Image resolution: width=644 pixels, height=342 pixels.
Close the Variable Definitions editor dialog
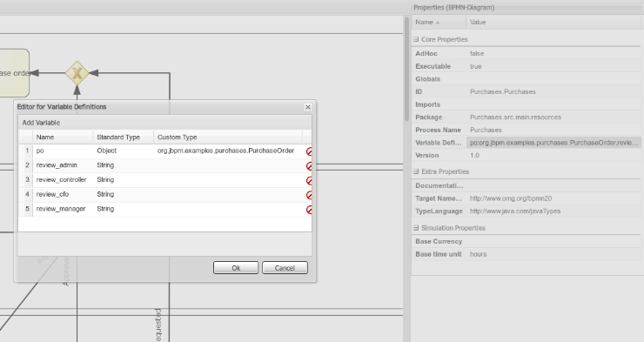point(307,107)
